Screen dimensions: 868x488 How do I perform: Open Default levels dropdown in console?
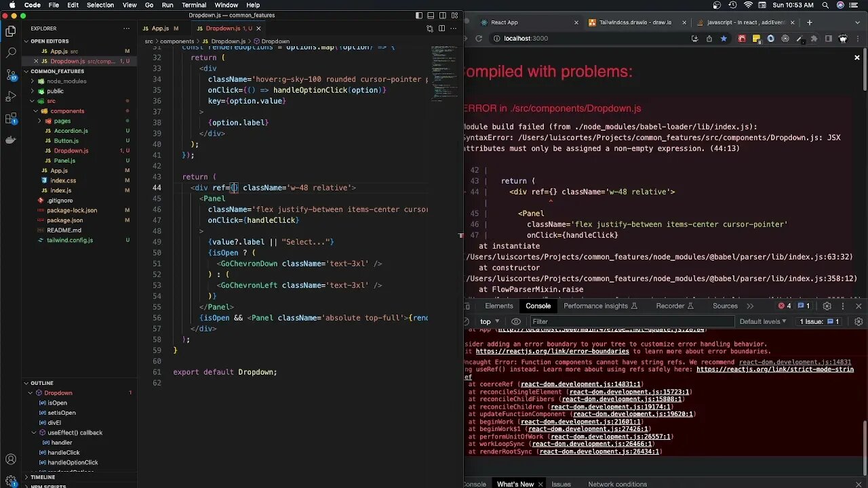(x=763, y=321)
